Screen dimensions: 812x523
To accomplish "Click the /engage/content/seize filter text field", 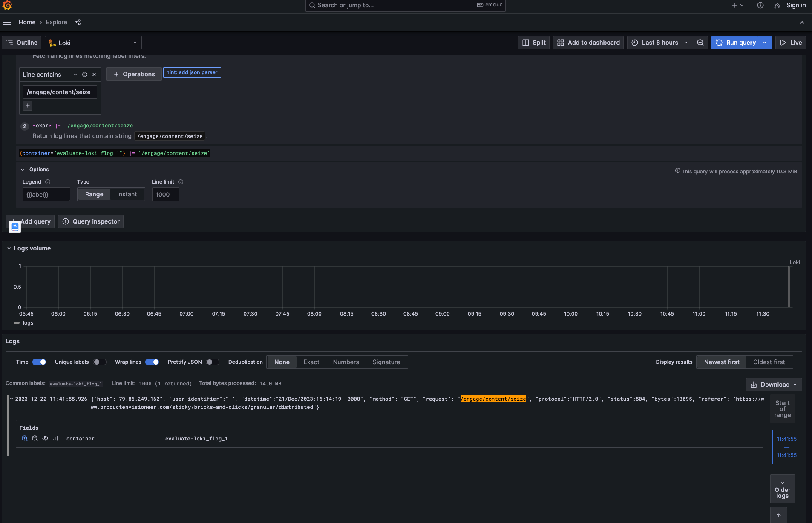I will (60, 92).
